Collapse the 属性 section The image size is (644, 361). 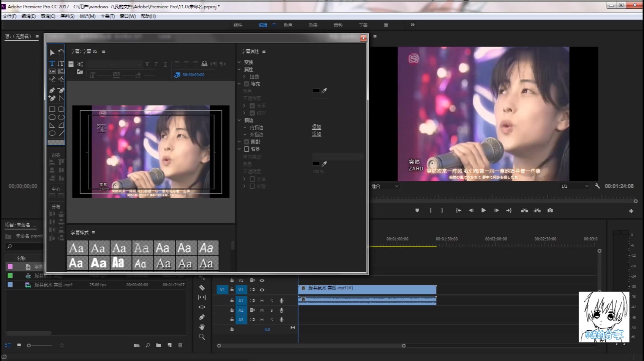coord(239,69)
